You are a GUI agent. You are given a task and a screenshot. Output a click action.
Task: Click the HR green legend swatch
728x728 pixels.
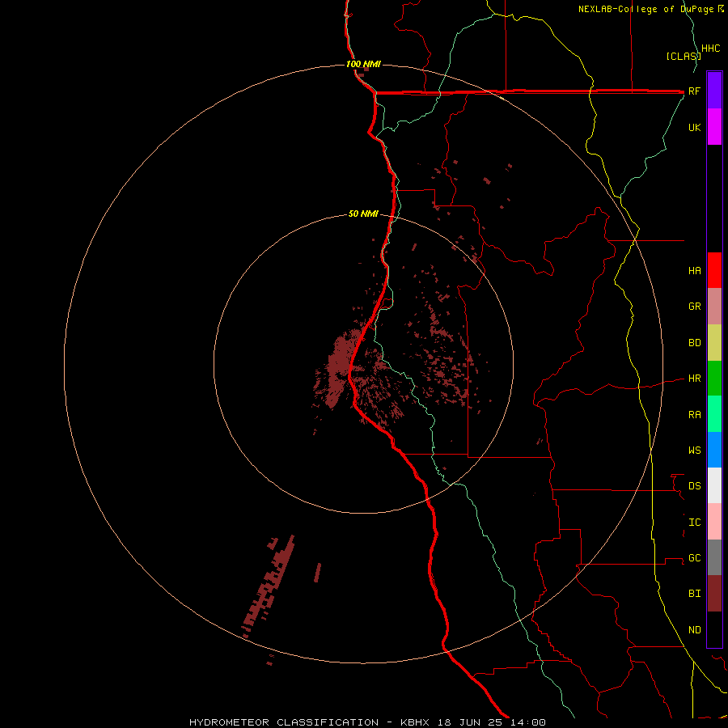pyautogui.click(x=714, y=379)
